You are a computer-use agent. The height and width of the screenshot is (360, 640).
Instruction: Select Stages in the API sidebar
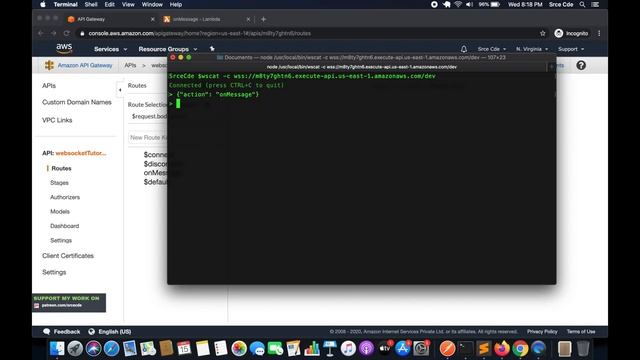[59, 183]
